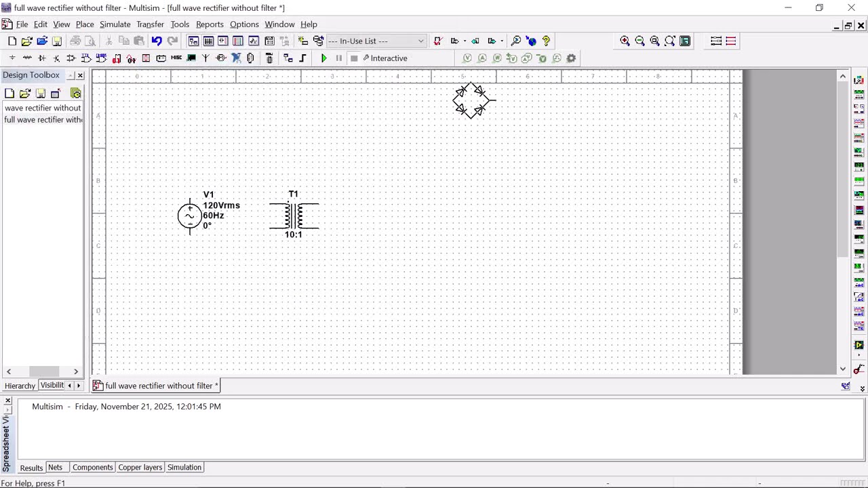The height and width of the screenshot is (488, 868).
Task: Zoom out on the schematic
Action: 640,41
